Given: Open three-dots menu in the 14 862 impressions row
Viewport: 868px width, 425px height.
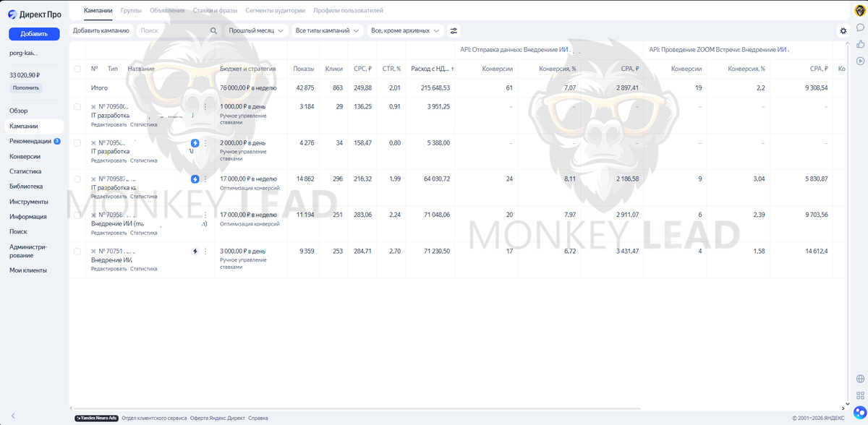Looking at the screenshot, I should pos(205,179).
